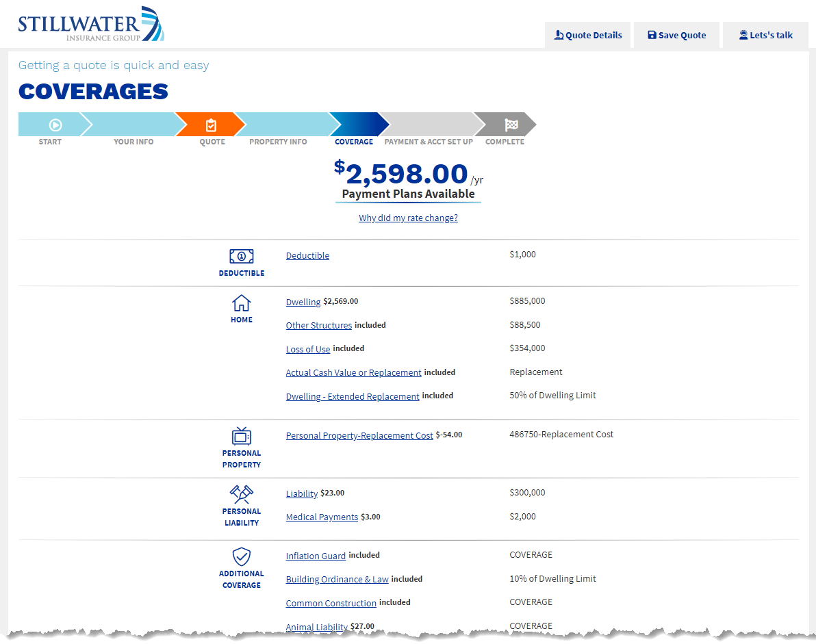Click the '10% of Dwelling Limit' value
Screen dimensions: 816x644
552,578
